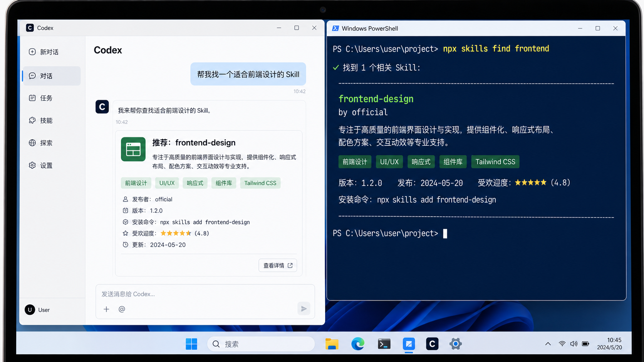The image size is (644, 362).
Task: Click the install command text in Codex card
Action: pos(205,222)
